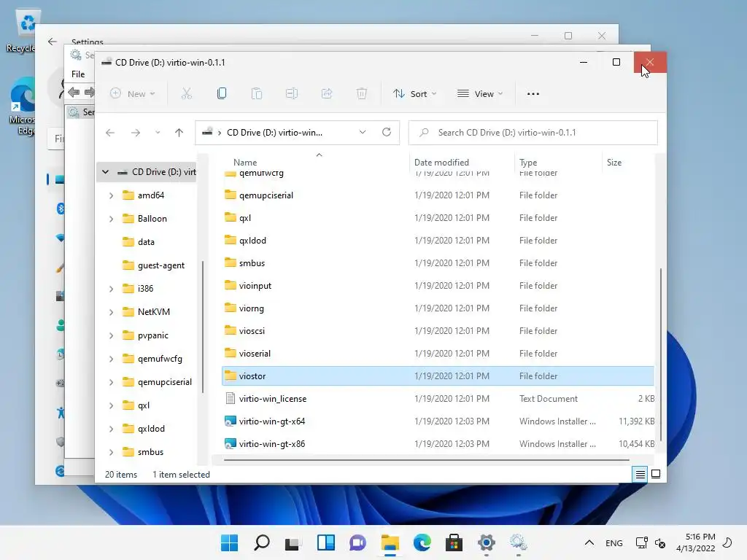Click the Delete trash icon in toolbar

tap(362, 94)
